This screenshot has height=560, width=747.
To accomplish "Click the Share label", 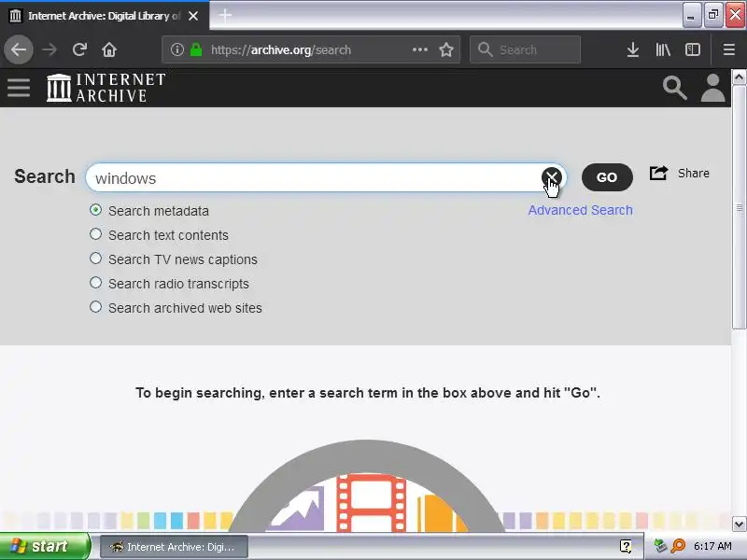I will (694, 173).
